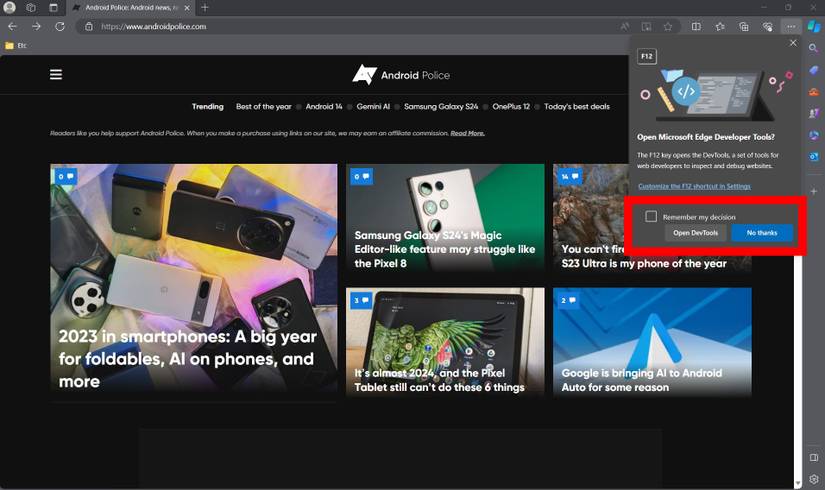Select Today's best deals in trending bar
Viewport: 825px width, 490px height.
pos(576,106)
